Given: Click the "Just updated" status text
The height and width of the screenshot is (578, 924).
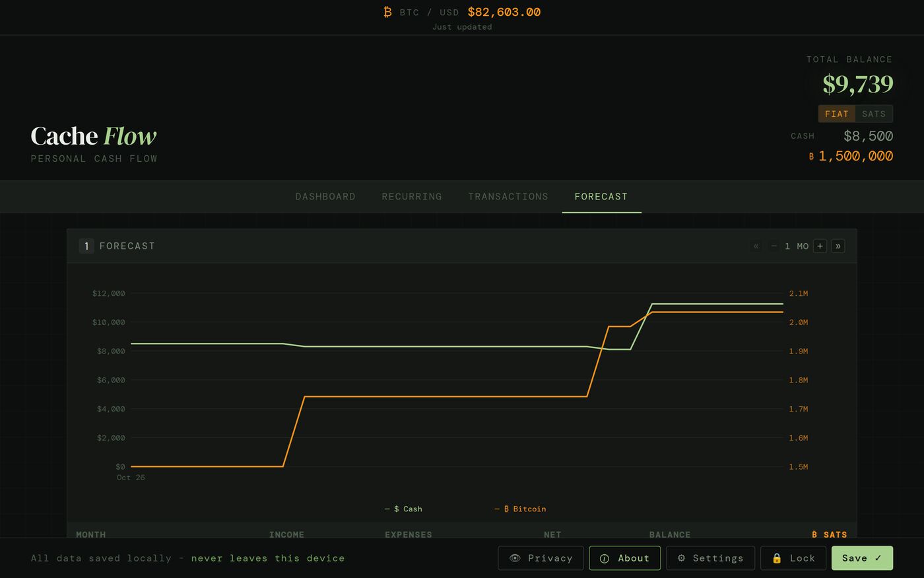Looking at the screenshot, I should (462, 27).
